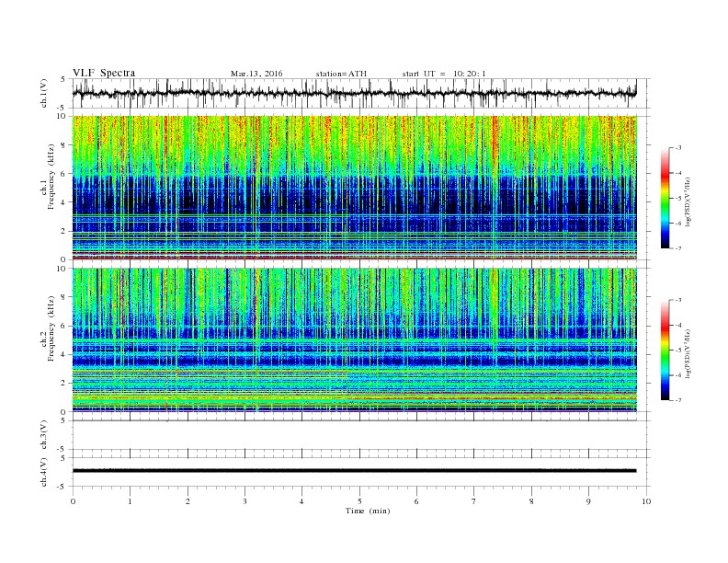Click the "6" tick on the time axis
The height and width of the screenshot is (563, 728).
pos(416,501)
